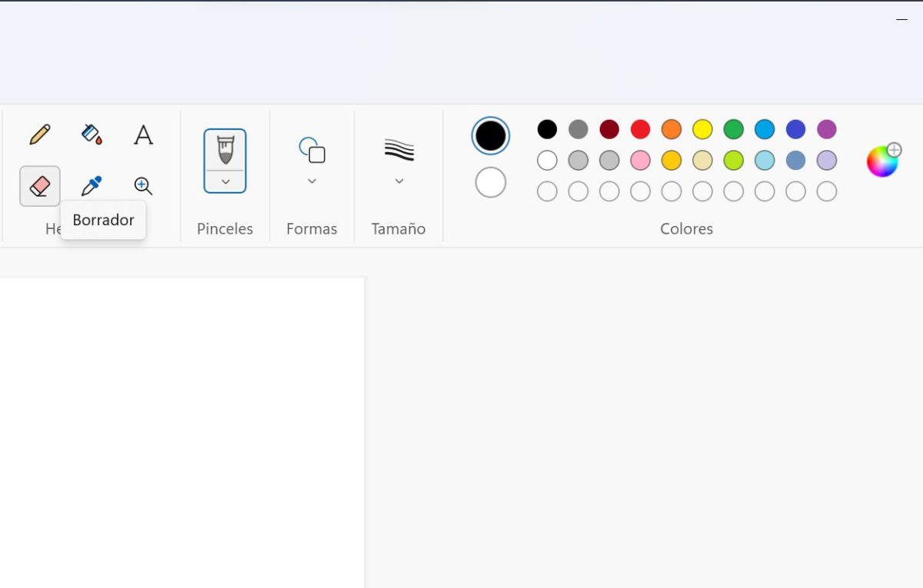The width and height of the screenshot is (923, 588).
Task: Select the Pencil tool
Action: click(40, 135)
